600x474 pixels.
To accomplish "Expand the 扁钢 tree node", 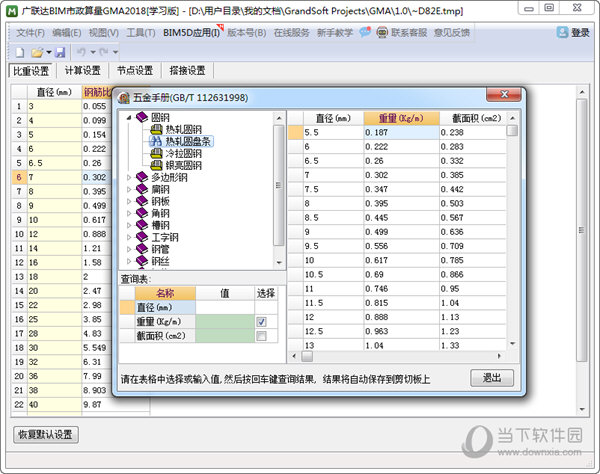I will [x=129, y=189].
